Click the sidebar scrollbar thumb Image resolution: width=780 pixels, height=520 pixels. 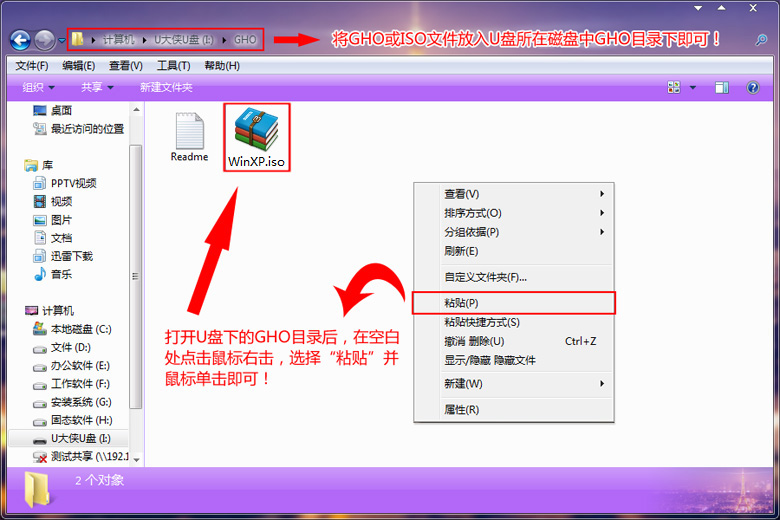tap(136, 277)
